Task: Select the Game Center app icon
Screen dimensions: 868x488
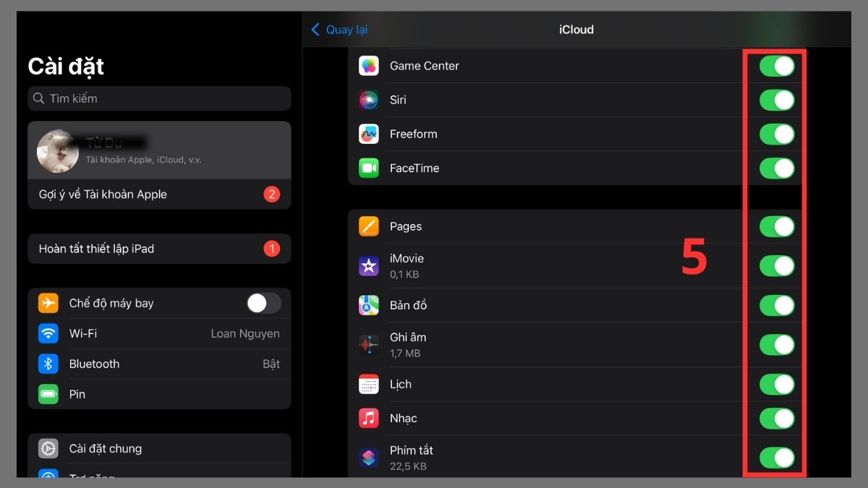Action: pyautogui.click(x=369, y=66)
